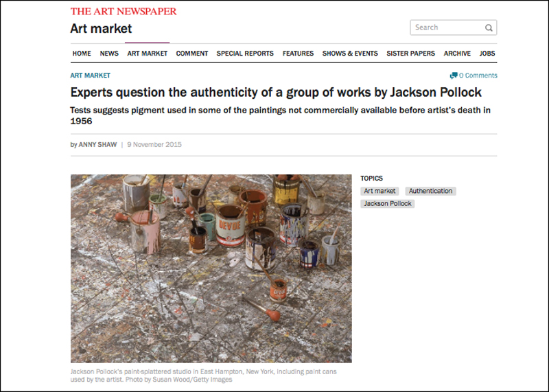Open comments via speech bubble icon
The height and width of the screenshot is (392, 549).
tap(454, 76)
